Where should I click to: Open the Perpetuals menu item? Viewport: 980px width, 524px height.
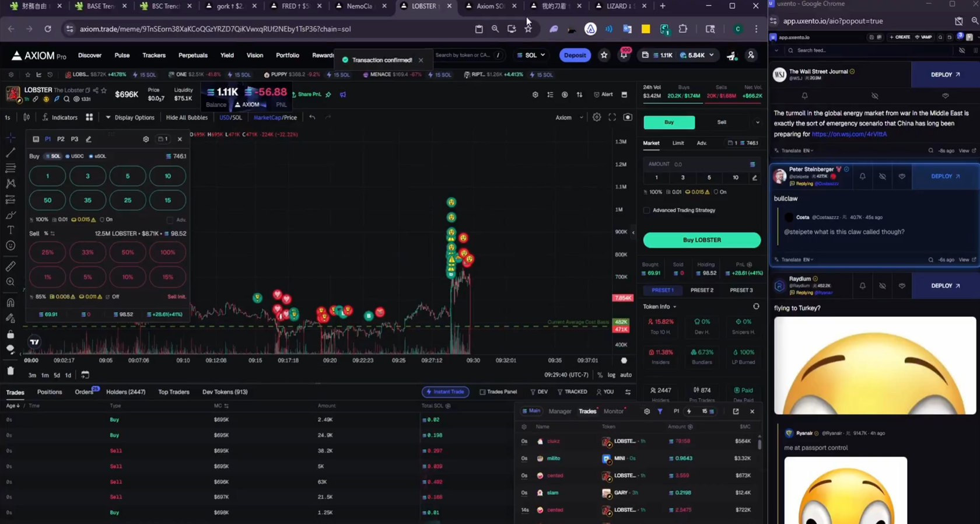192,55
